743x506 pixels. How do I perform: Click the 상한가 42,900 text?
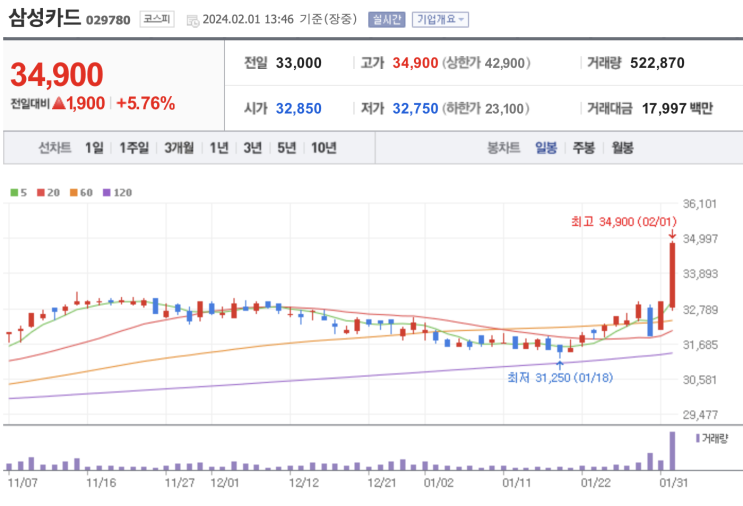click(486, 63)
